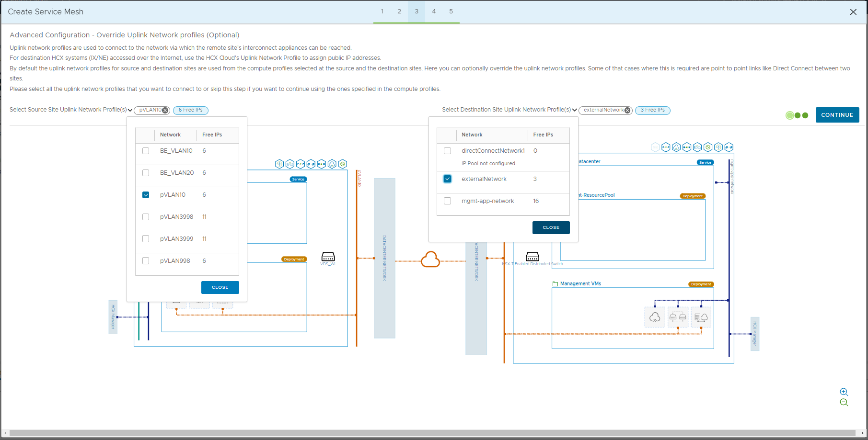Click the dual-switch appliance icon in Management VMs

(678, 317)
